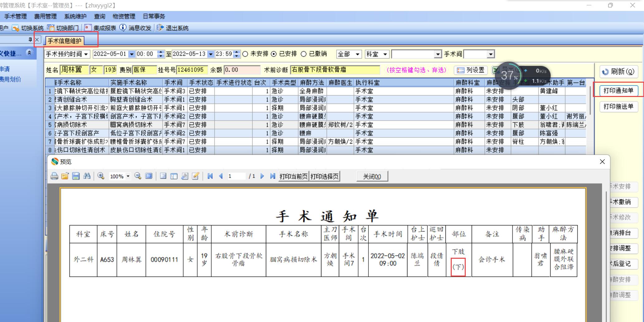This screenshot has height=322, width=644.
Task: Click 退出系统 in the toolbar
Action: 173,28
